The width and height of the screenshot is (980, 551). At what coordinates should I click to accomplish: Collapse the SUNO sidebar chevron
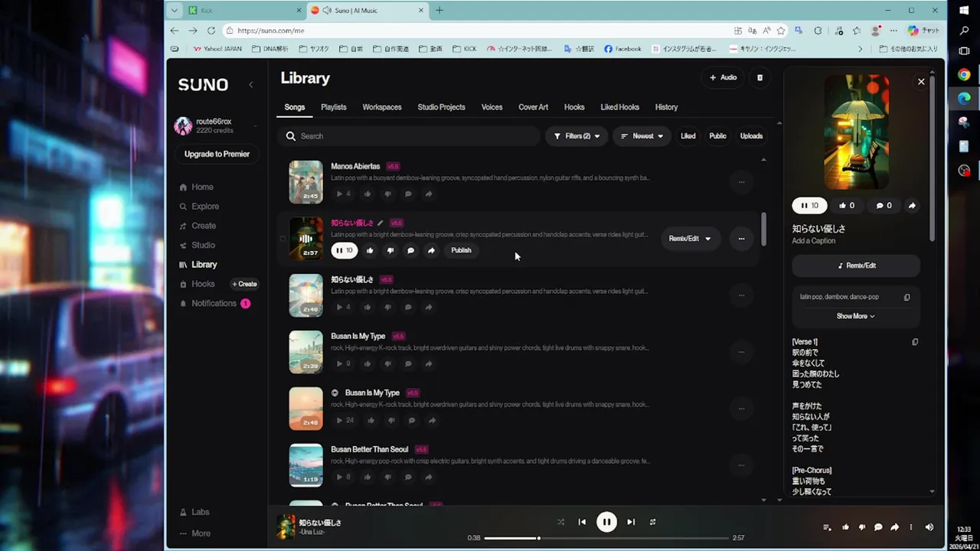250,85
